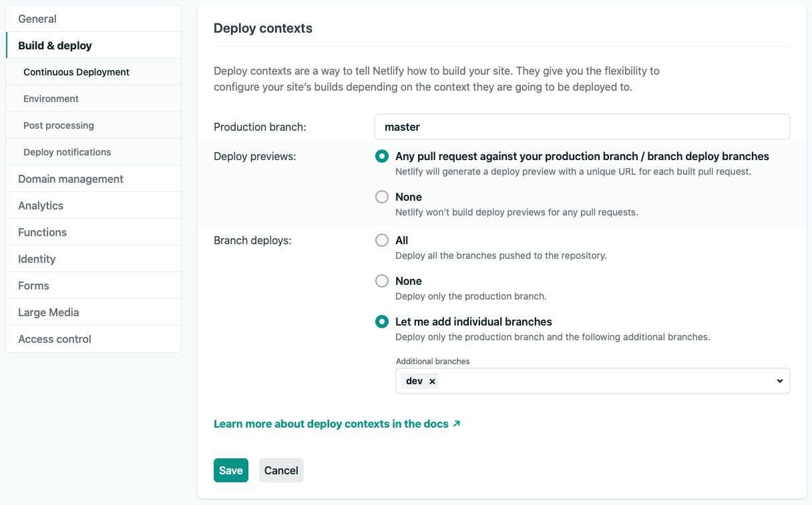Navigate to Post processing settings
The width and height of the screenshot is (812, 505).
coord(59,125)
